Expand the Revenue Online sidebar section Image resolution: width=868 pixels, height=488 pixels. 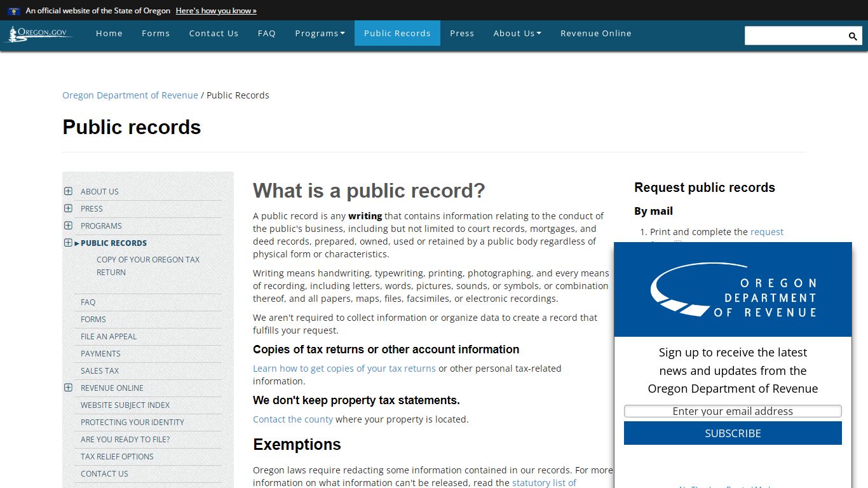coord(68,388)
